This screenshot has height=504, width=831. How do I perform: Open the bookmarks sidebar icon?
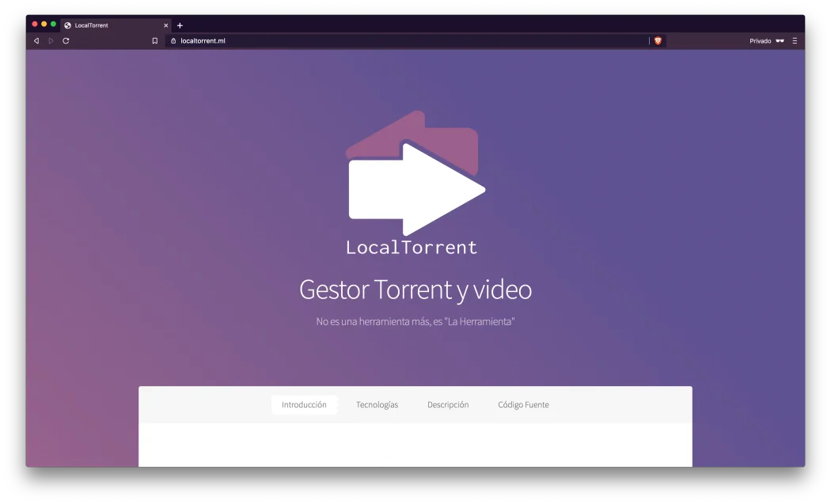pyautogui.click(x=154, y=40)
